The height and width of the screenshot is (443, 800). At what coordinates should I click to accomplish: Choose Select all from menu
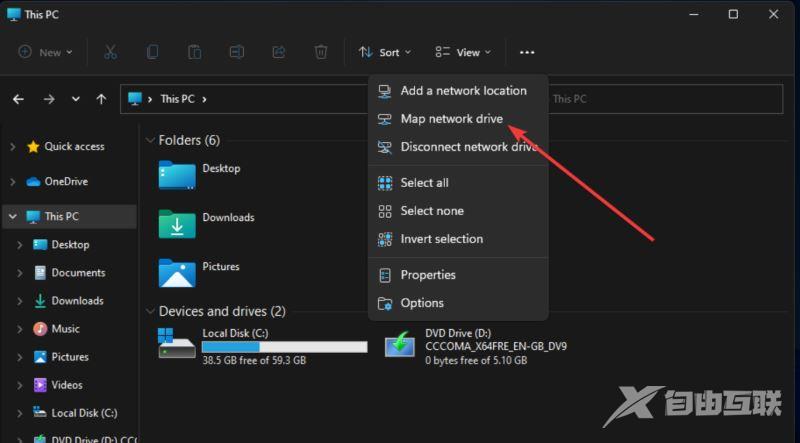tap(458, 183)
